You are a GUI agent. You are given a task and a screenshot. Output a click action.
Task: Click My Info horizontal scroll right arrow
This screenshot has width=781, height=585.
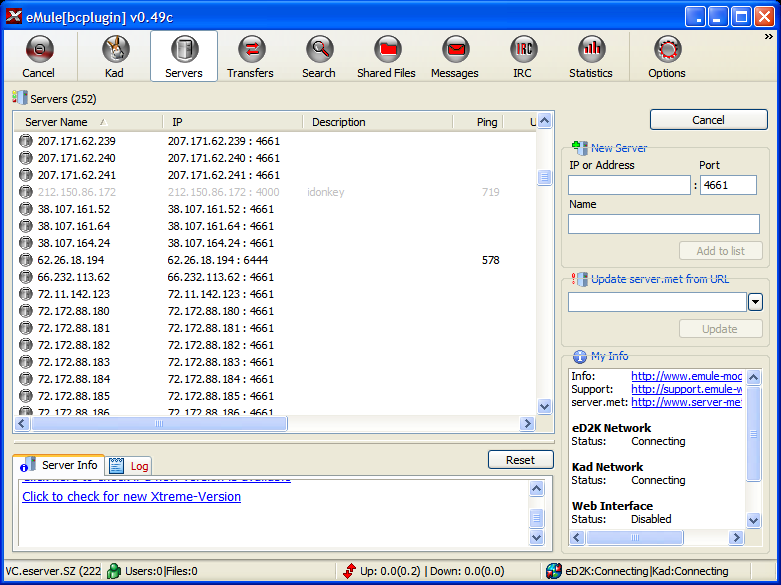tap(736, 537)
